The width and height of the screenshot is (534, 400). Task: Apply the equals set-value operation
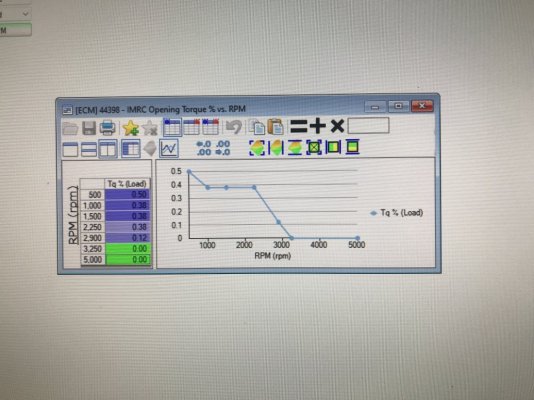tap(298, 126)
